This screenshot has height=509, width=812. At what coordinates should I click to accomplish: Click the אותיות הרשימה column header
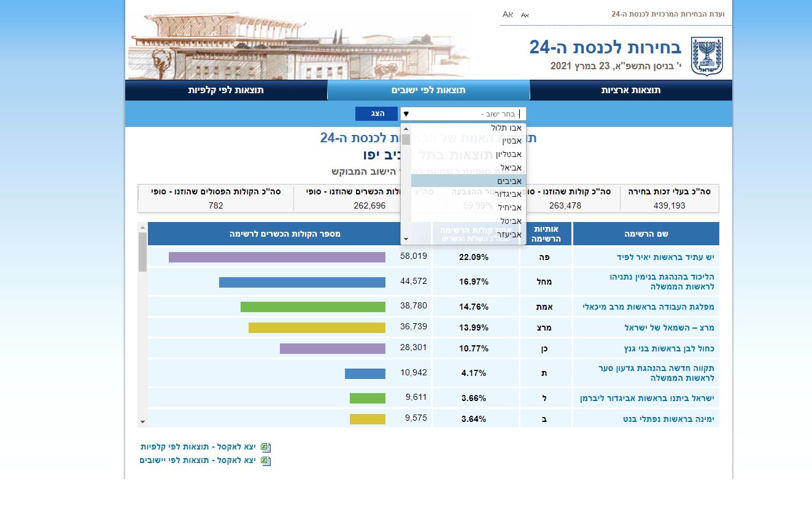pos(546,234)
